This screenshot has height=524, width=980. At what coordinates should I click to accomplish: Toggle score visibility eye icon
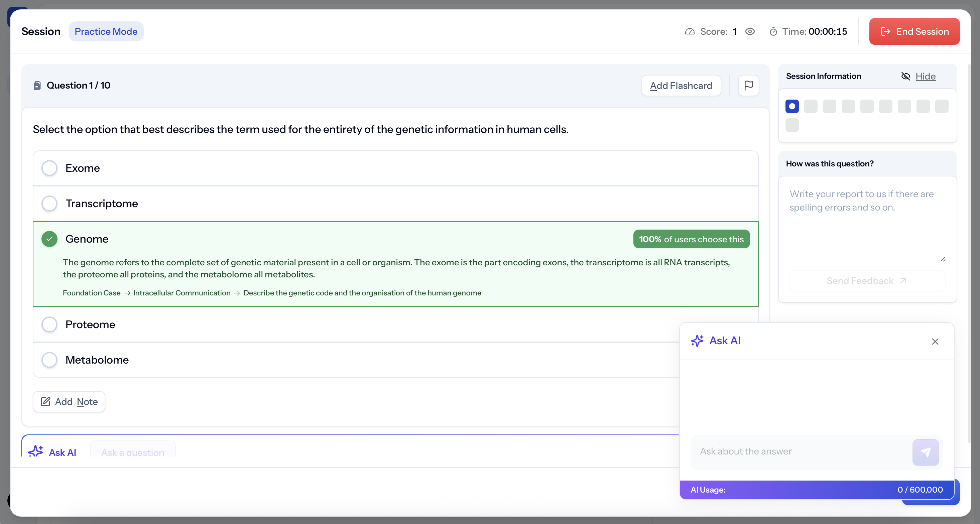(750, 31)
